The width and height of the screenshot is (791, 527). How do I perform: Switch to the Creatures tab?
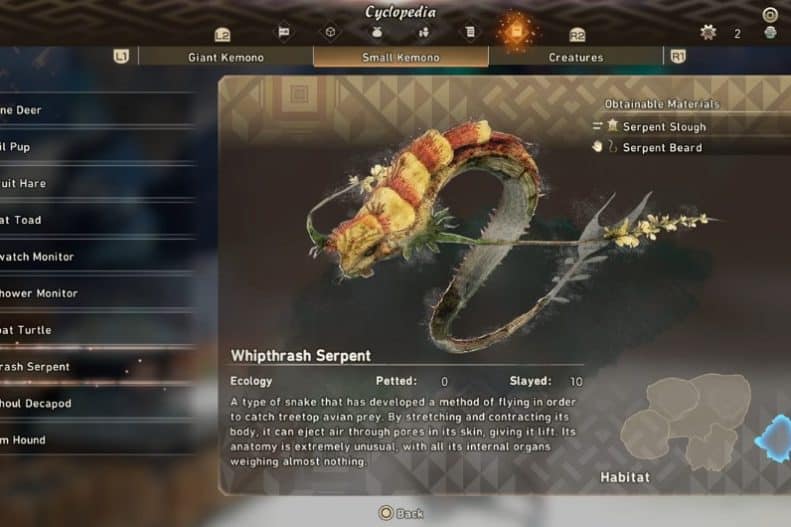click(x=576, y=57)
